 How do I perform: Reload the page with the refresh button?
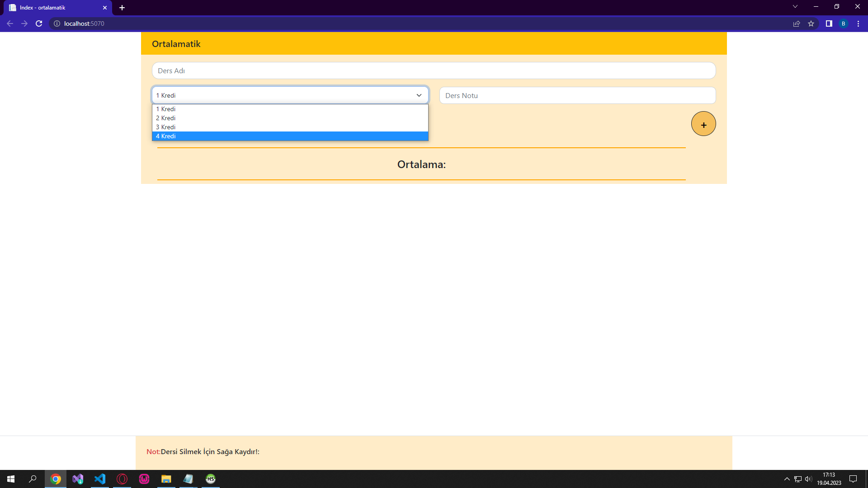(x=39, y=23)
